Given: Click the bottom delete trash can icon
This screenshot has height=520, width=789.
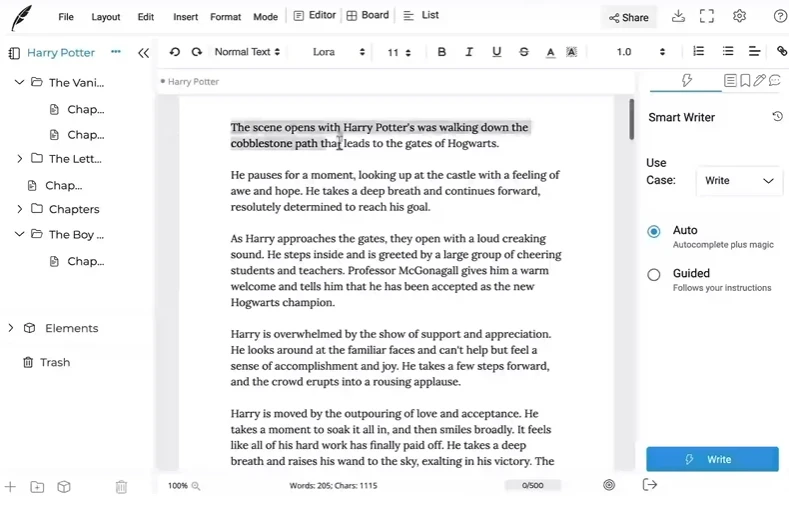Looking at the screenshot, I should pos(121,487).
